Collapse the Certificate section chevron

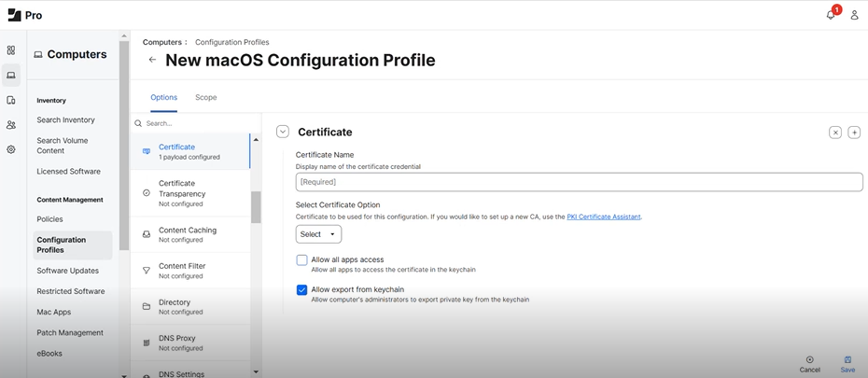tap(283, 132)
